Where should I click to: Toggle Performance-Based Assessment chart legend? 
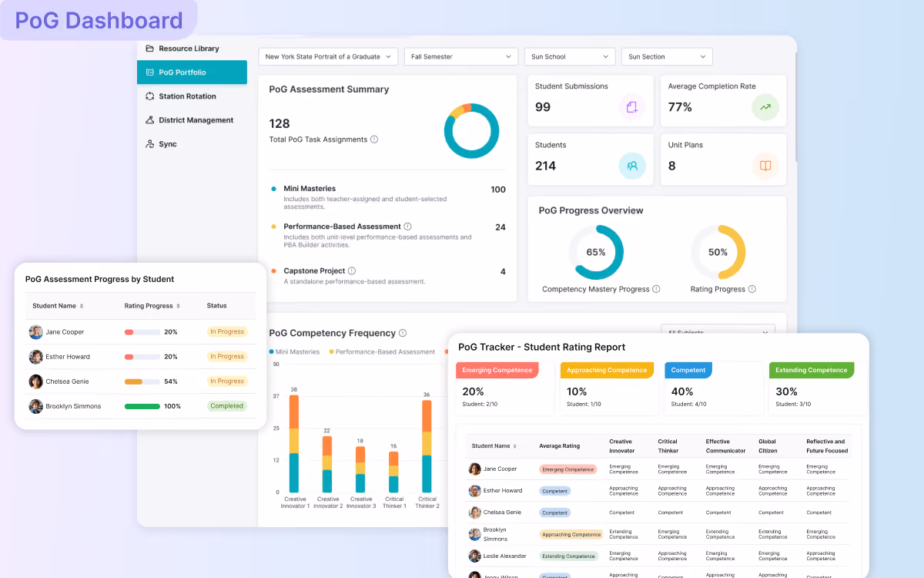[383, 351]
